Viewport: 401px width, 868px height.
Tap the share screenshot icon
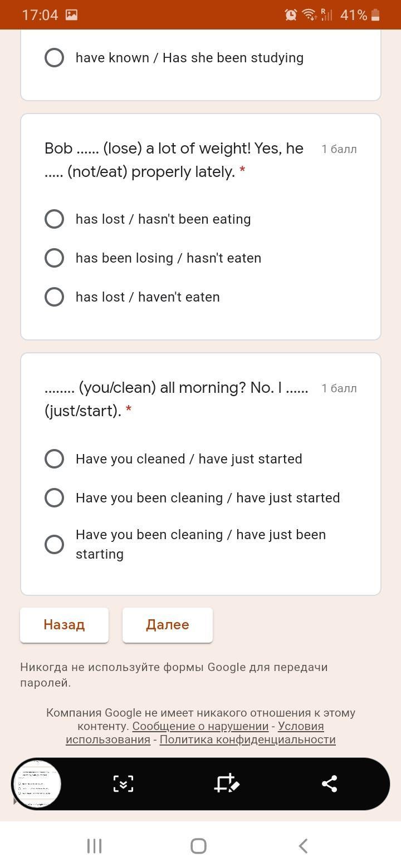329,783
